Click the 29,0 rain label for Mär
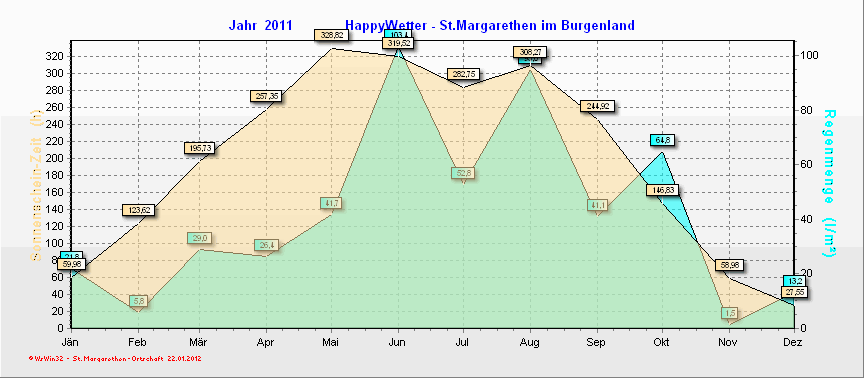Viewport: 864px width, 378px height. coord(199,238)
